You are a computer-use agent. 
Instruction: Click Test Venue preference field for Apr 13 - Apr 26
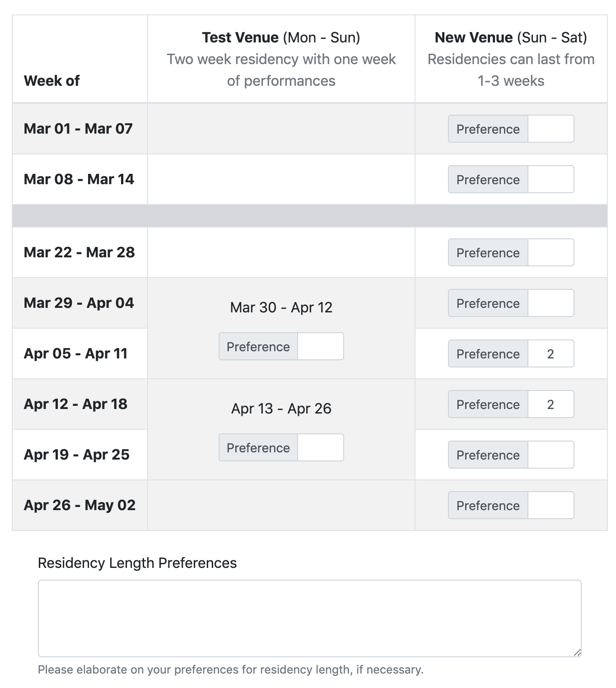321,447
